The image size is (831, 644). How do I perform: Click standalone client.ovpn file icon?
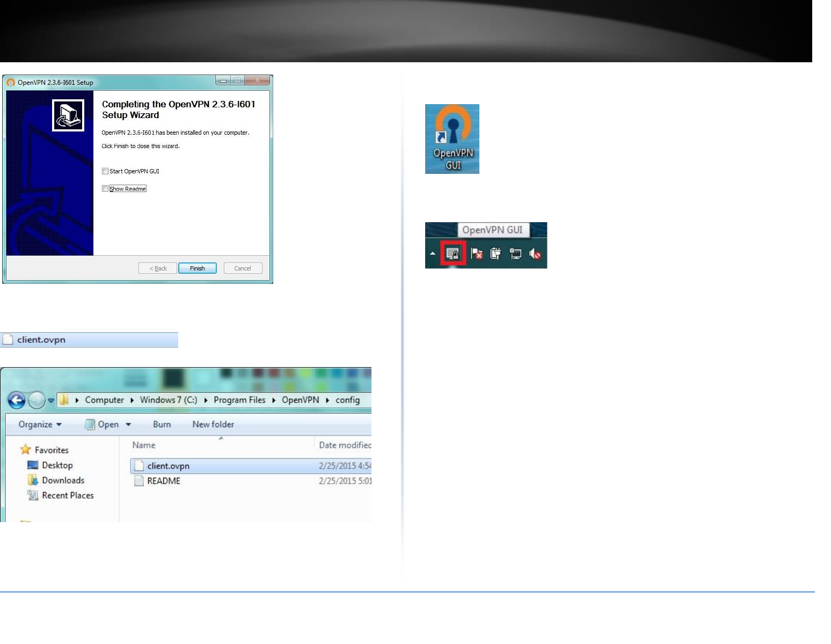8,340
